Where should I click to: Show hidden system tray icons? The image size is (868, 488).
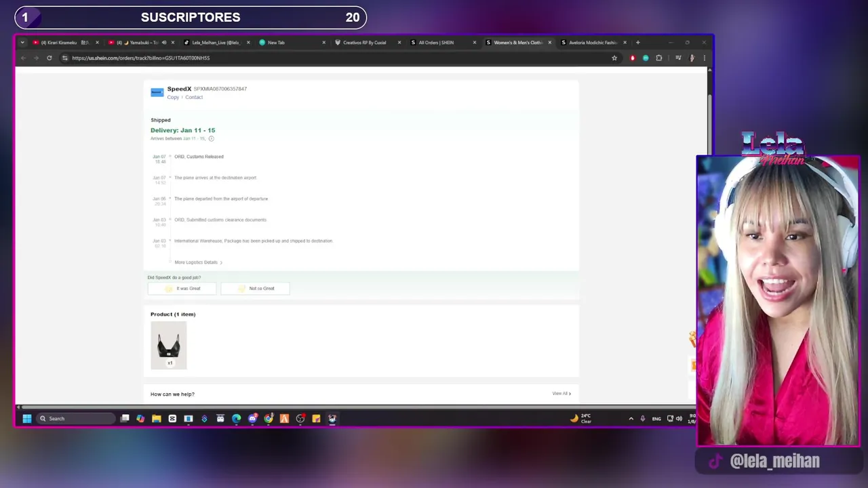631,419
